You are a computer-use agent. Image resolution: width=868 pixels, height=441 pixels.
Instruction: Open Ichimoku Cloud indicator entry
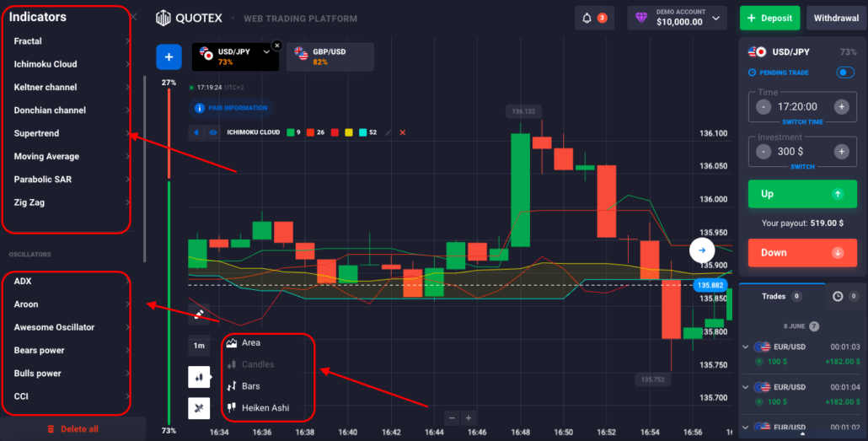[71, 64]
